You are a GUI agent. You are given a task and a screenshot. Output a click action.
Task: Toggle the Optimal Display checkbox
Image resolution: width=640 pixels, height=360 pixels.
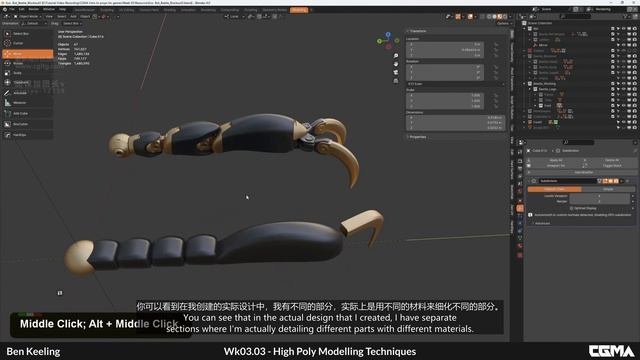(x=571, y=208)
